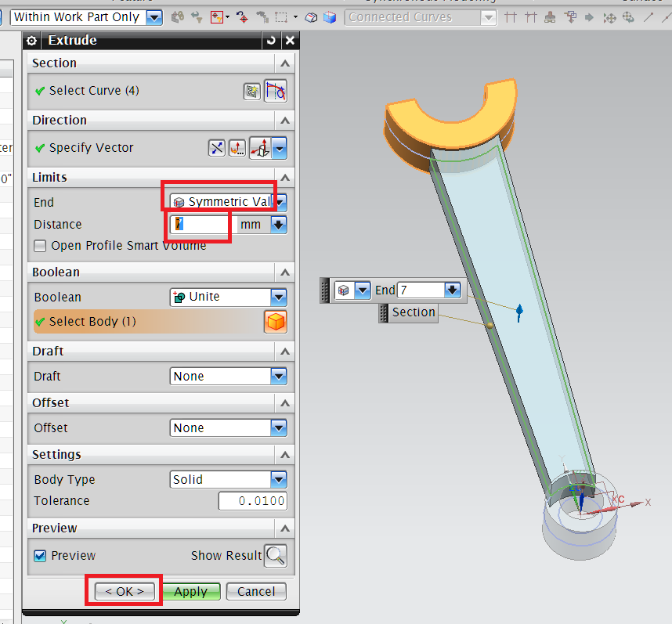
Task: Click the Select Body icon in Boolean section
Action: point(275,321)
